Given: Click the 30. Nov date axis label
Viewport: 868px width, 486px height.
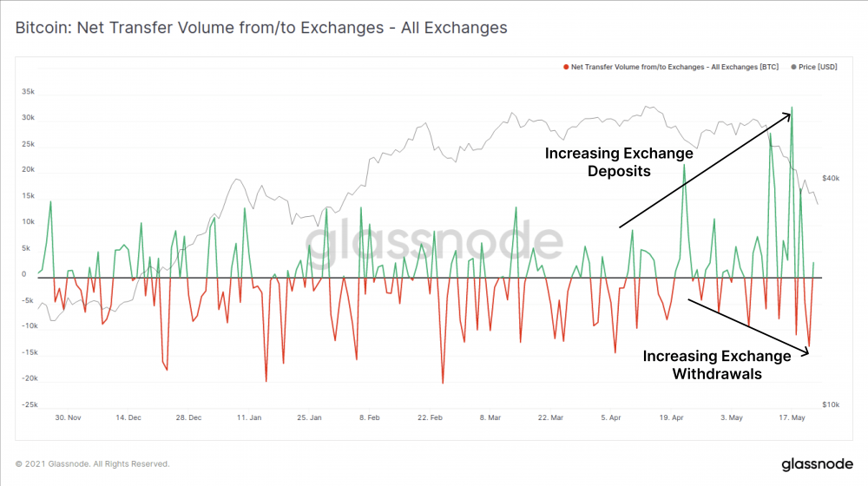Looking at the screenshot, I should (x=68, y=417).
